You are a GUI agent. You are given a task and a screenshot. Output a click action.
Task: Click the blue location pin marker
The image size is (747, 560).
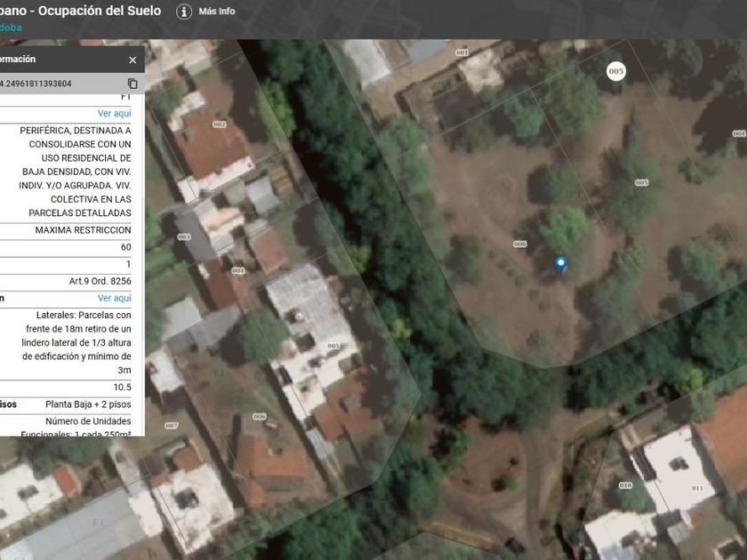point(561,265)
